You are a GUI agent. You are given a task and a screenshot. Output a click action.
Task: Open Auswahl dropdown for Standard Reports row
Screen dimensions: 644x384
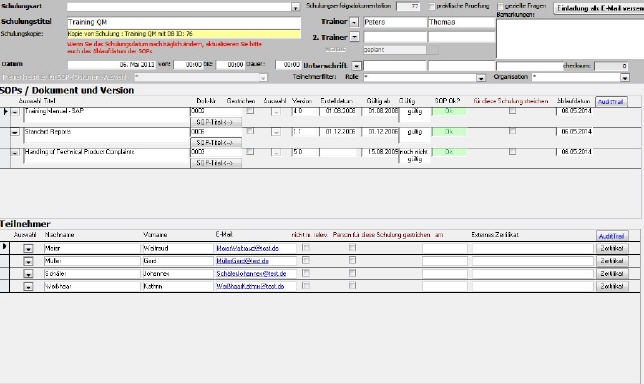15,132
